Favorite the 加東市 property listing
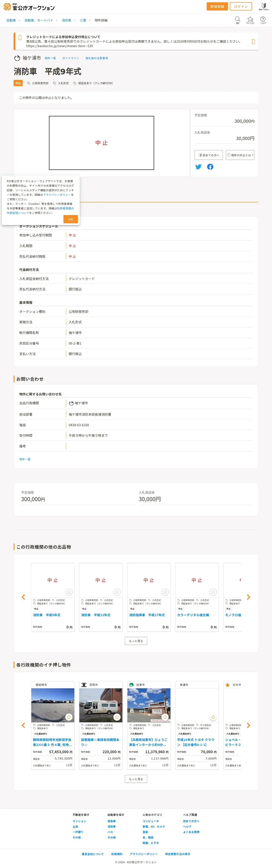Screen dimensions: 272x868 [x=165, y=717]
